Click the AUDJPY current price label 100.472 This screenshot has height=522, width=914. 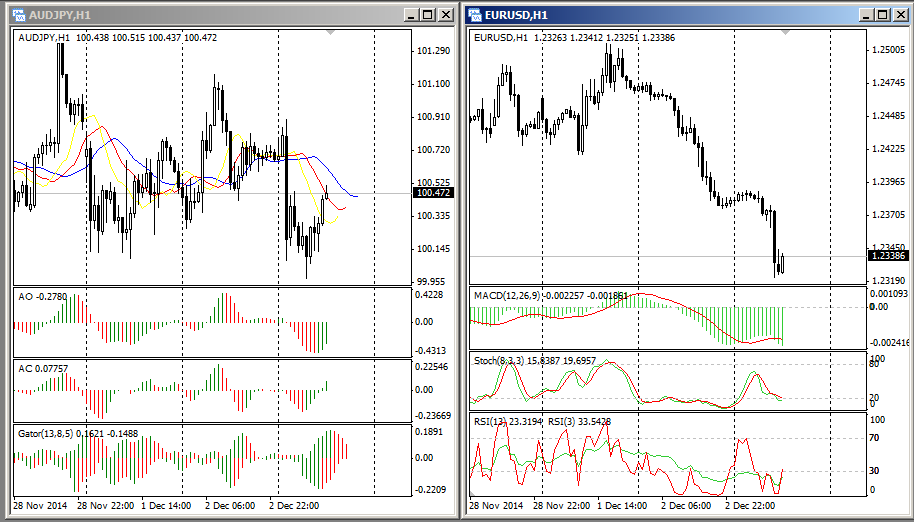pos(432,193)
